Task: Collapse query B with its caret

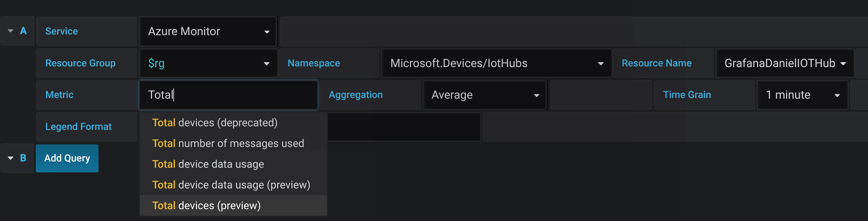Action: click(x=11, y=158)
